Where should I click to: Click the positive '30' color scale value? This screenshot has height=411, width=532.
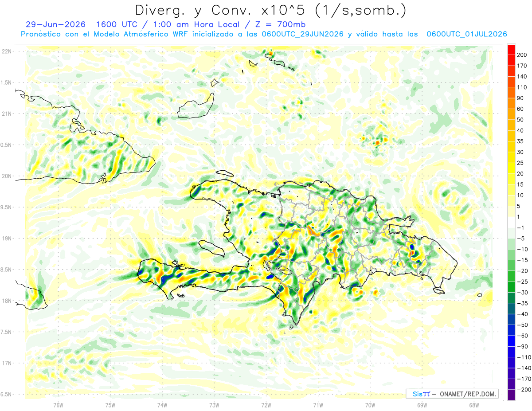pyautogui.click(x=520, y=152)
